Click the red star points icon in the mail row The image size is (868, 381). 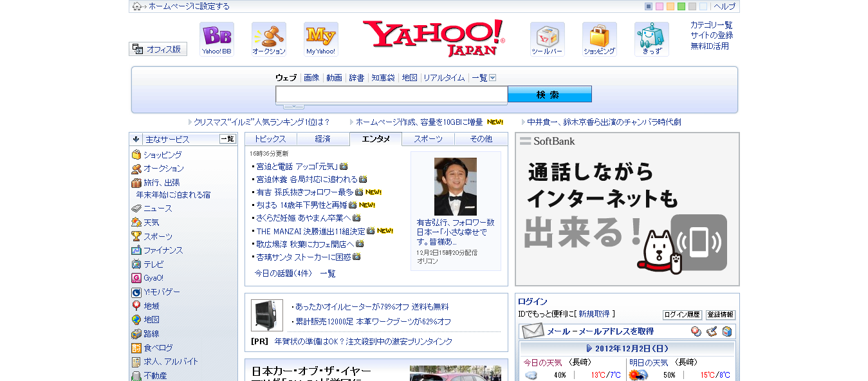pos(696,331)
